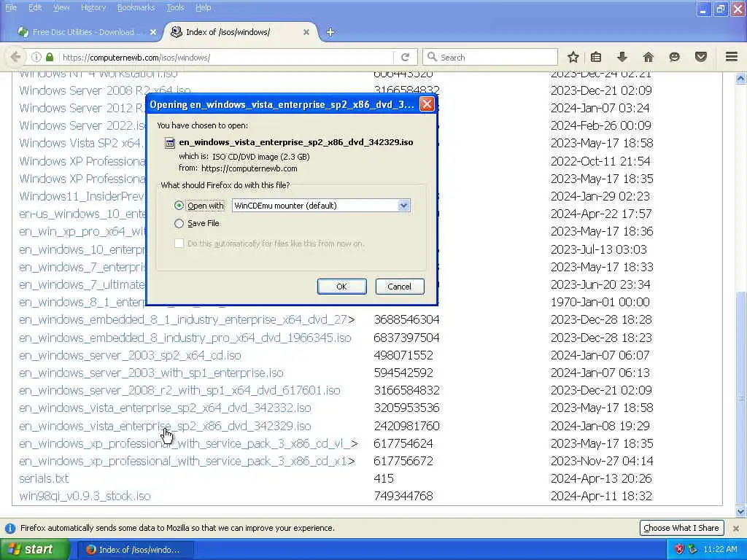Select the Open with radio button

[179, 206]
